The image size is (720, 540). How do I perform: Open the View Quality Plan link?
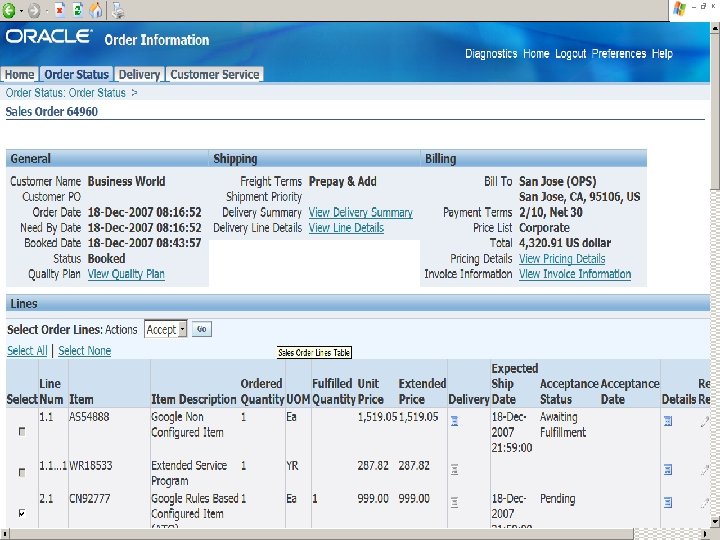(126, 274)
